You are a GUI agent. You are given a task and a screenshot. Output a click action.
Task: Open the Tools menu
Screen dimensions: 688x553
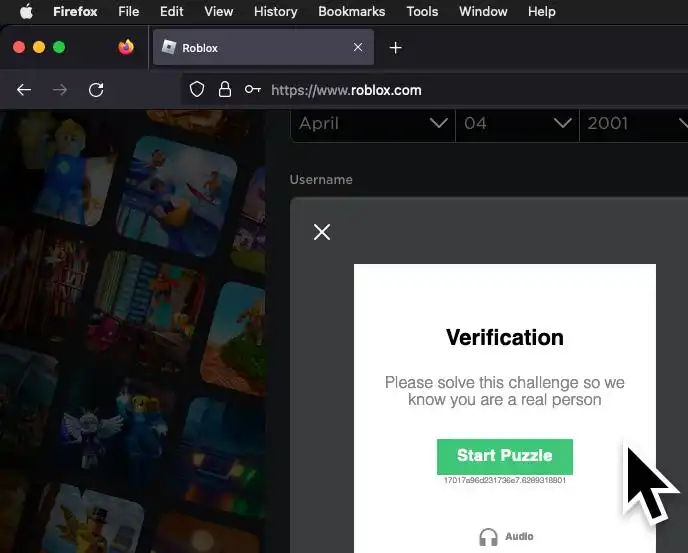pos(422,11)
